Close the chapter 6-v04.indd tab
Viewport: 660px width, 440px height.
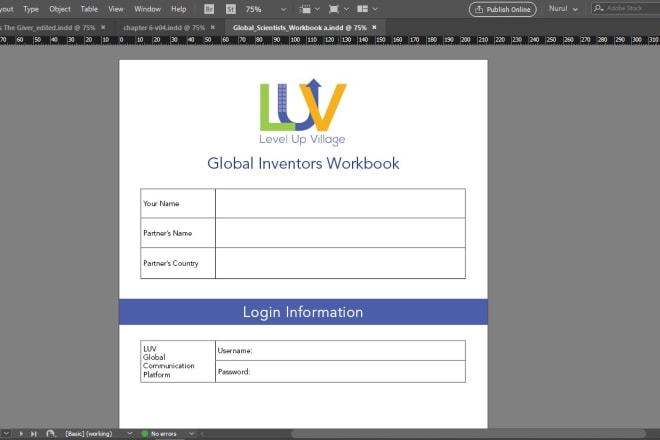(x=213, y=27)
